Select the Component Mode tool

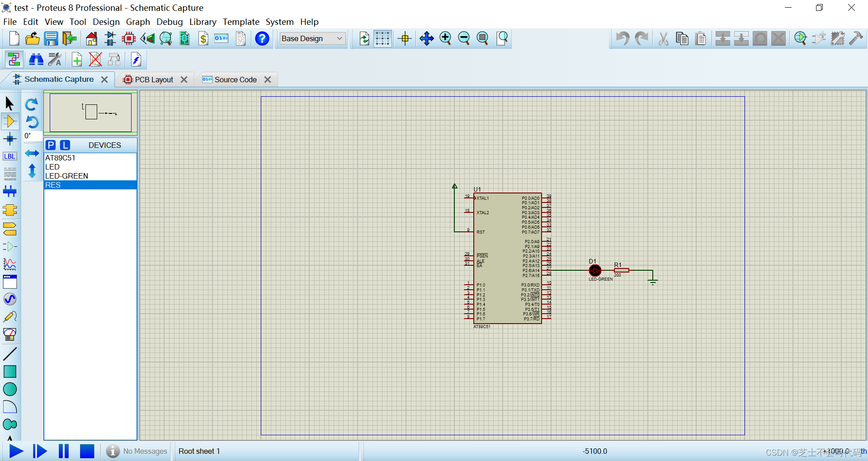click(x=9, y=121)
